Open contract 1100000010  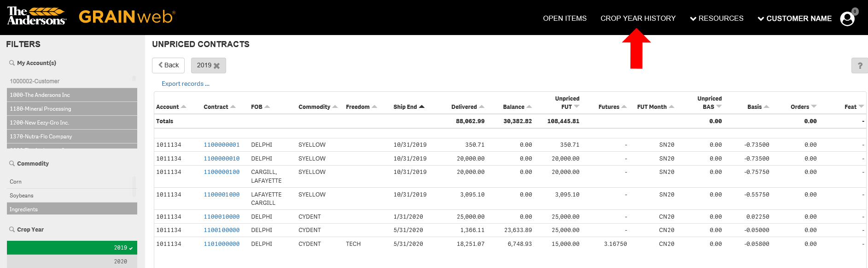[221, 159]
